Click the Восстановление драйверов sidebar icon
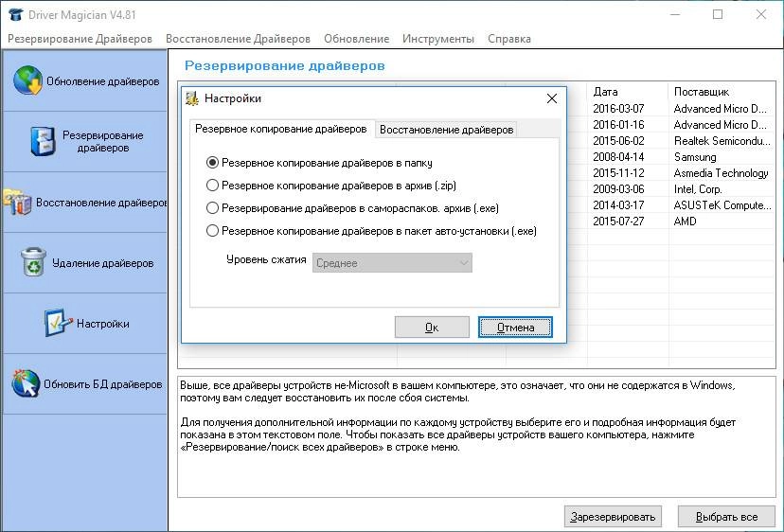 point(18,202)
